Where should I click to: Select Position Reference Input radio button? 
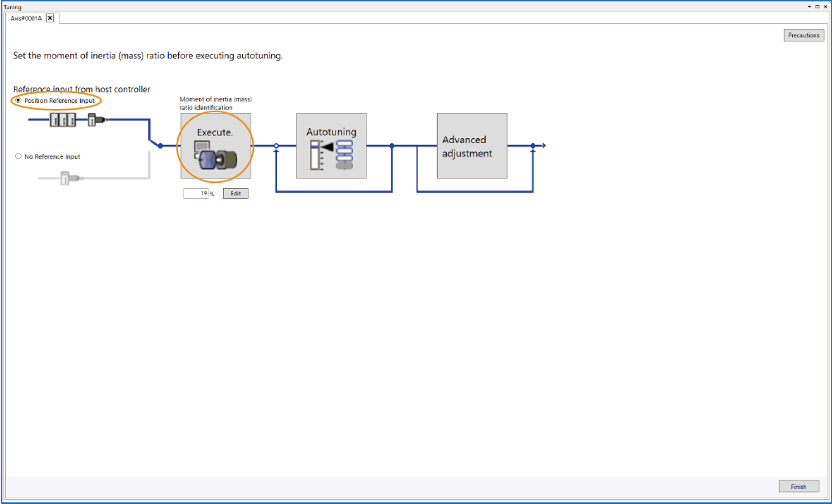pyautogui.click(x=18, y=101)
